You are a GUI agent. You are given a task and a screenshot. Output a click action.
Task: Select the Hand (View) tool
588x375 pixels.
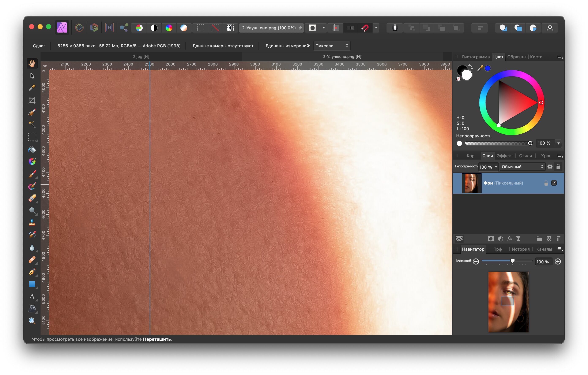(32, 63)
